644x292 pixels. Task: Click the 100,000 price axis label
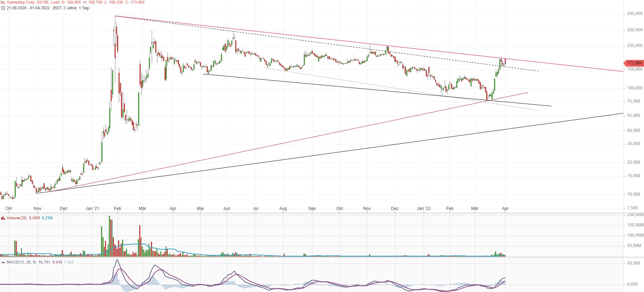[x=635, y=88]
